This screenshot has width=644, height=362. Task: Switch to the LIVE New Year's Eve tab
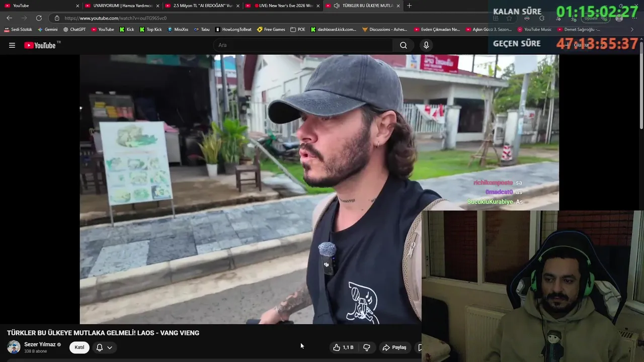(x=282, y=6)
